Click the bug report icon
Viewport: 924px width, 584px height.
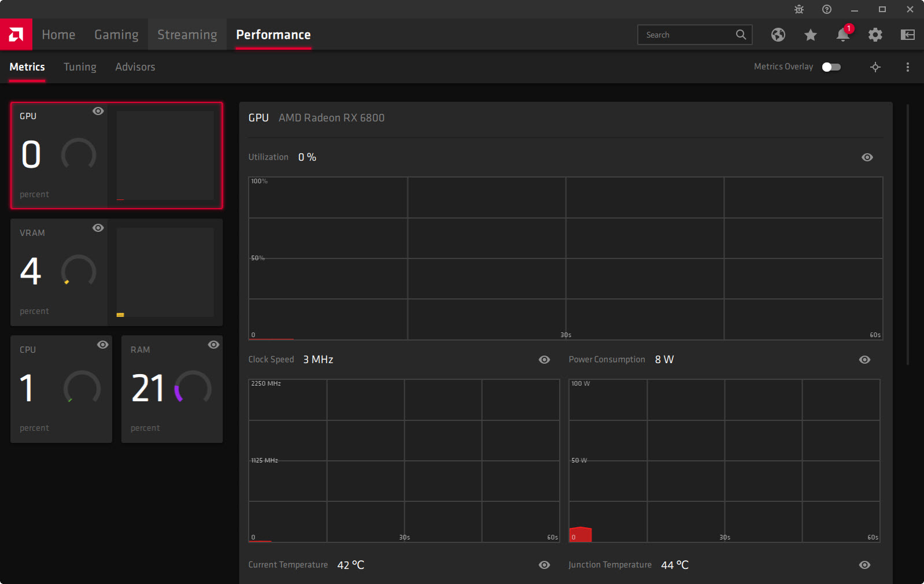799,9
